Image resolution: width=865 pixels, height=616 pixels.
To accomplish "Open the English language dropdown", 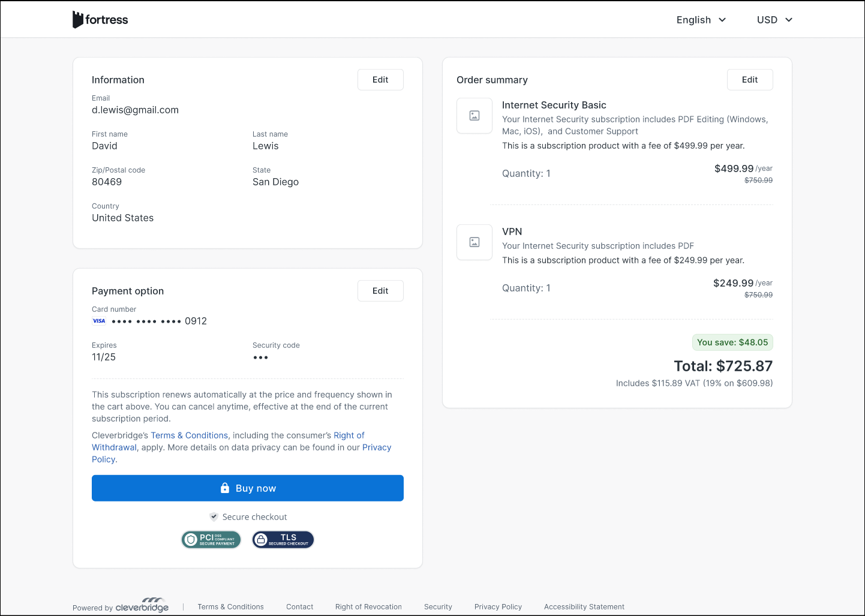I will click(701, 20).
